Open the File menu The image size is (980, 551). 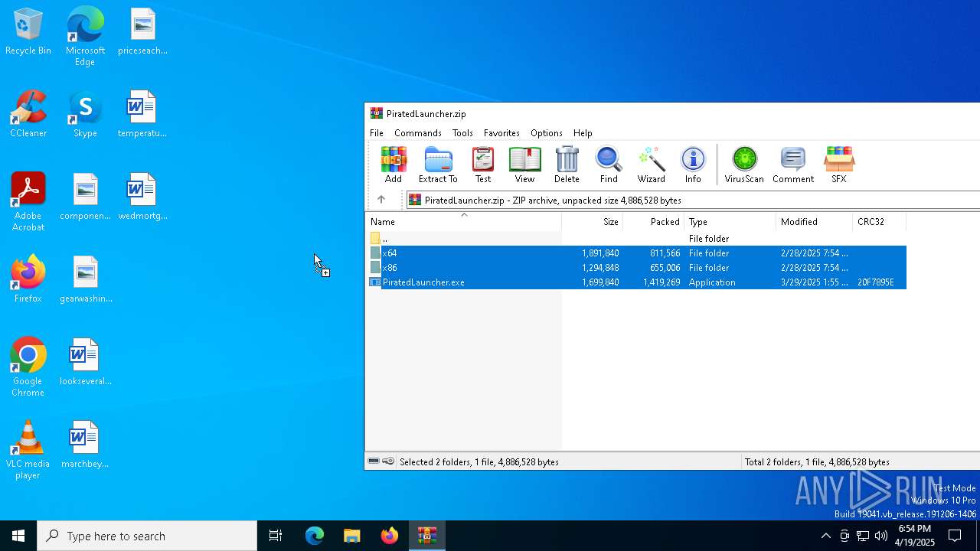coord(377,133)
